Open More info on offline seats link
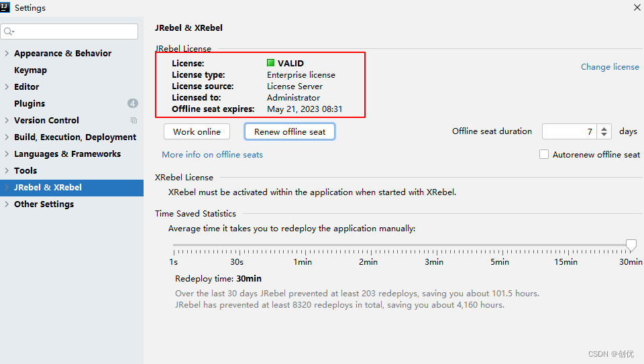The height and width of the screenshot is (364, 644). point(213,155)
